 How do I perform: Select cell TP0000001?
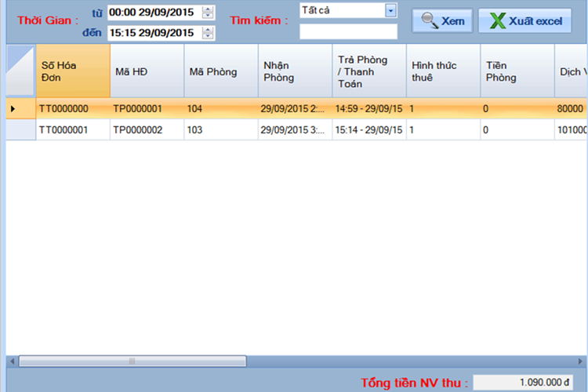click(147, 109)
